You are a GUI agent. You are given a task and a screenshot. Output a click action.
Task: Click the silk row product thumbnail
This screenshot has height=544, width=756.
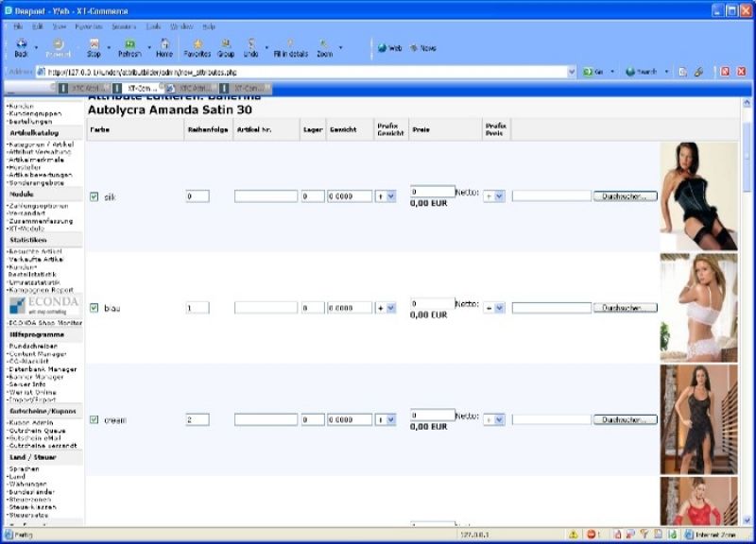point(698,196)
